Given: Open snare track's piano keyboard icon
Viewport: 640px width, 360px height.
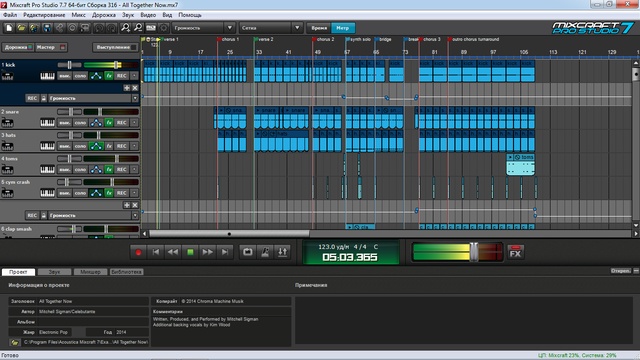Looking at the screenshot, I should coord(47,122).
